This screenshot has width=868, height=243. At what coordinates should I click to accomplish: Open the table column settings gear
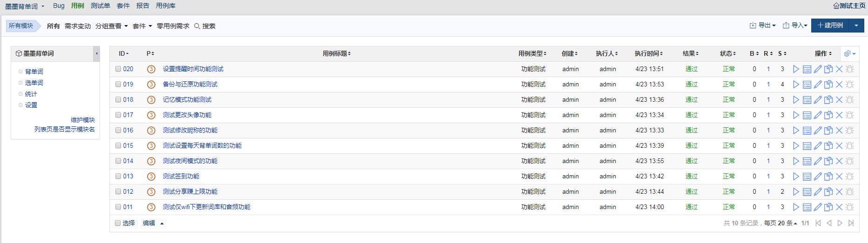[849, 54]
